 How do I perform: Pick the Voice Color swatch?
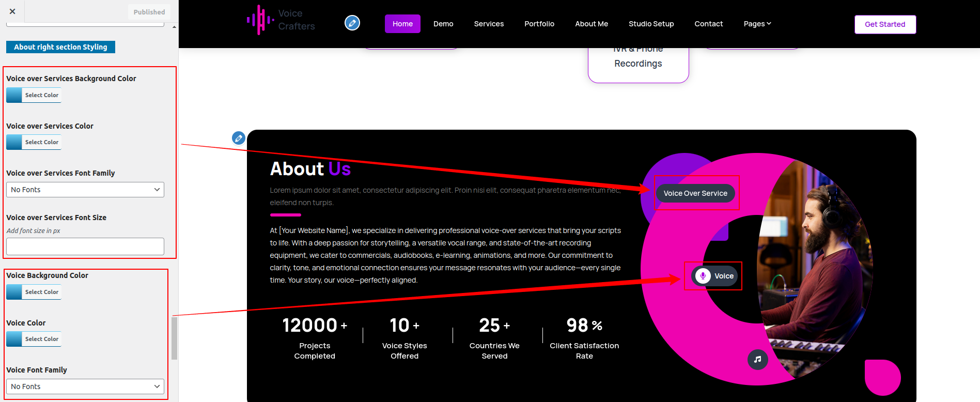tap(14, 339)
